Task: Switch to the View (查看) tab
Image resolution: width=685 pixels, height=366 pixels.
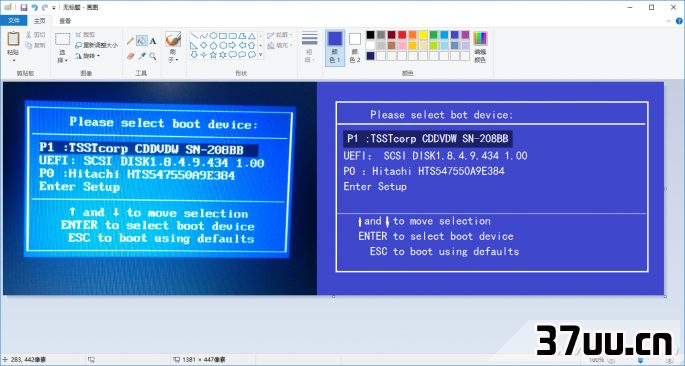Action: [x=65, y=21]
